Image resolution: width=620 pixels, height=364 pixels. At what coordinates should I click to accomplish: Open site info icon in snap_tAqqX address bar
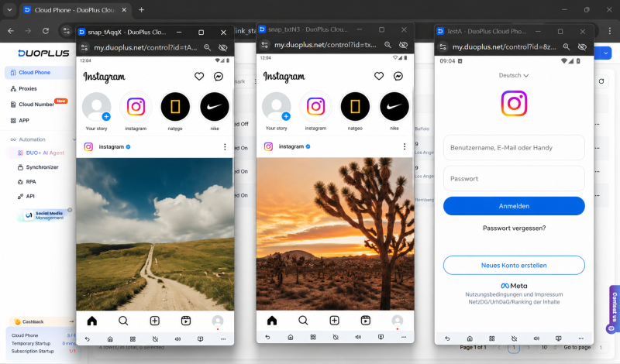point(84,48)
